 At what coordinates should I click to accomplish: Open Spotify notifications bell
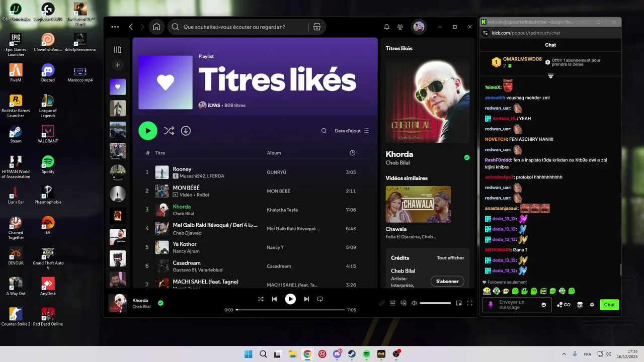pos(387,27)
